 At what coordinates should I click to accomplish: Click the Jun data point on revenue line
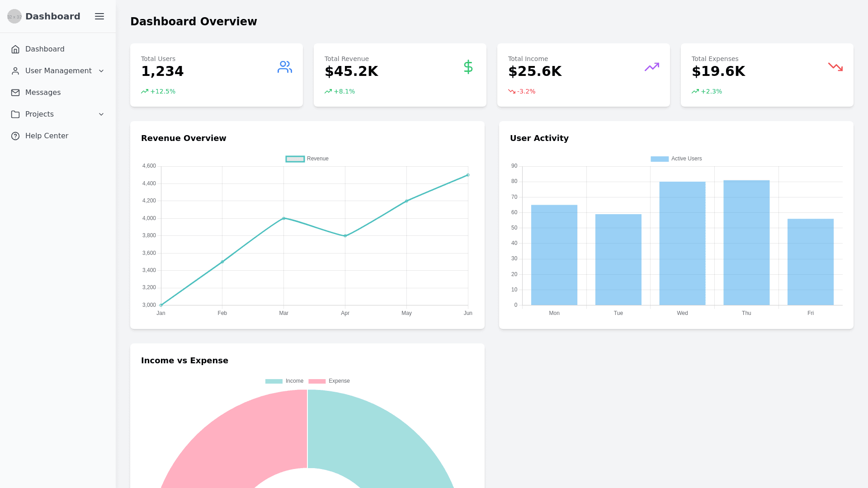point(468,175)
